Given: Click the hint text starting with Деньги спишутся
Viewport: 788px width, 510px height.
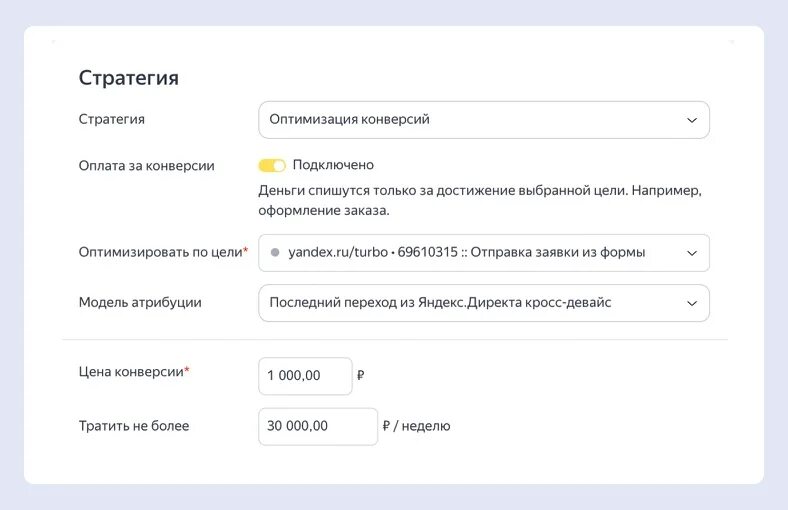Looking at the screenshot, I should [480, 200].
